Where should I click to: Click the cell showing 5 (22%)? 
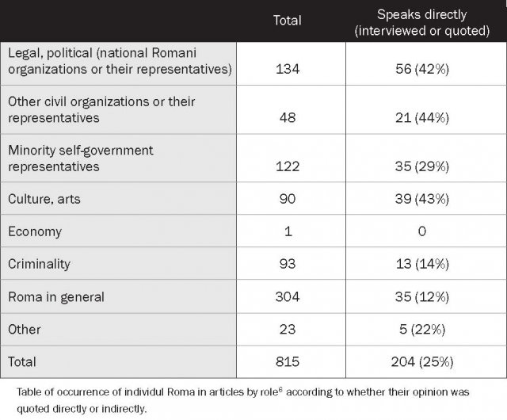422,330
